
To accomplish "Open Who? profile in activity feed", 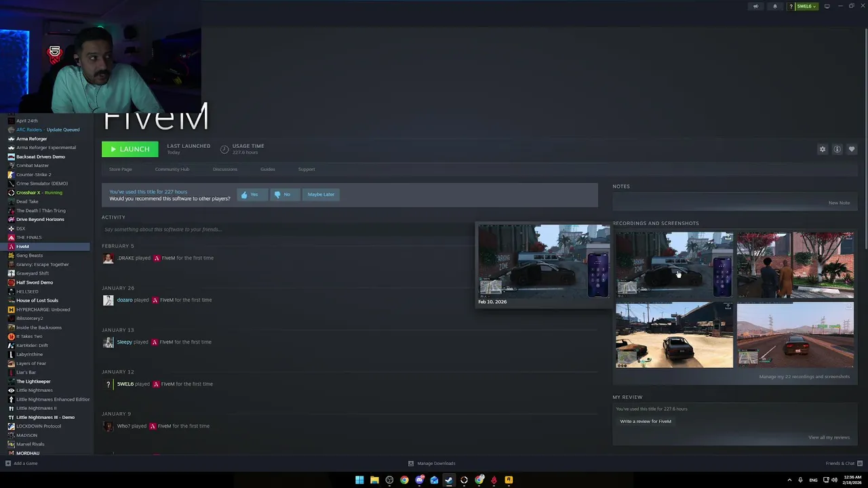I will point(123,426).
